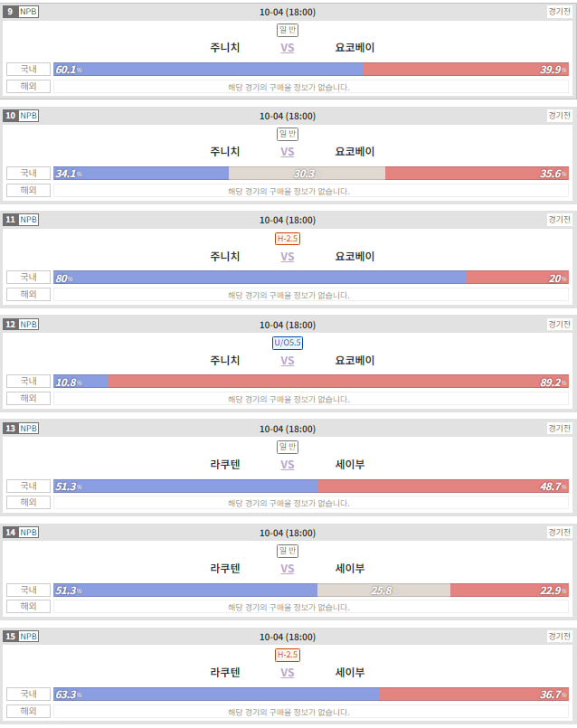Viewport: 577px width, 728px height.
Task: Select the 해외 button in match 10
Action: pyautogui.click(x=28, y=190)
